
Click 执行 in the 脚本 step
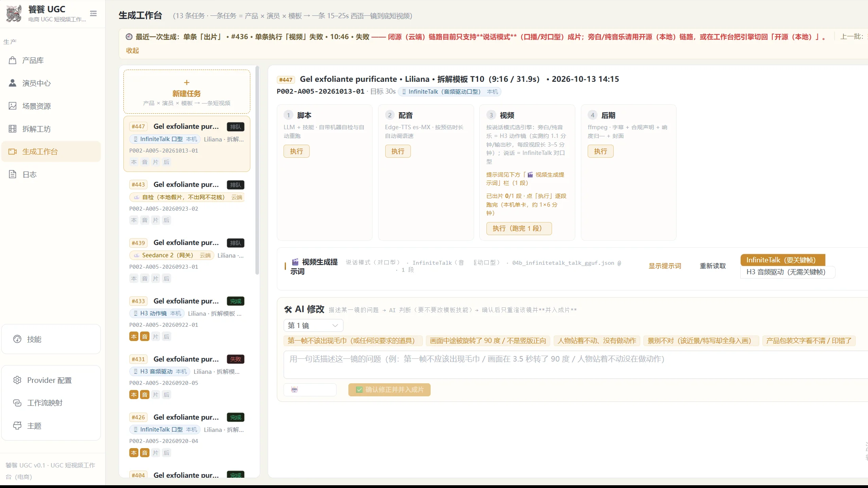click(x=297, y=151)
